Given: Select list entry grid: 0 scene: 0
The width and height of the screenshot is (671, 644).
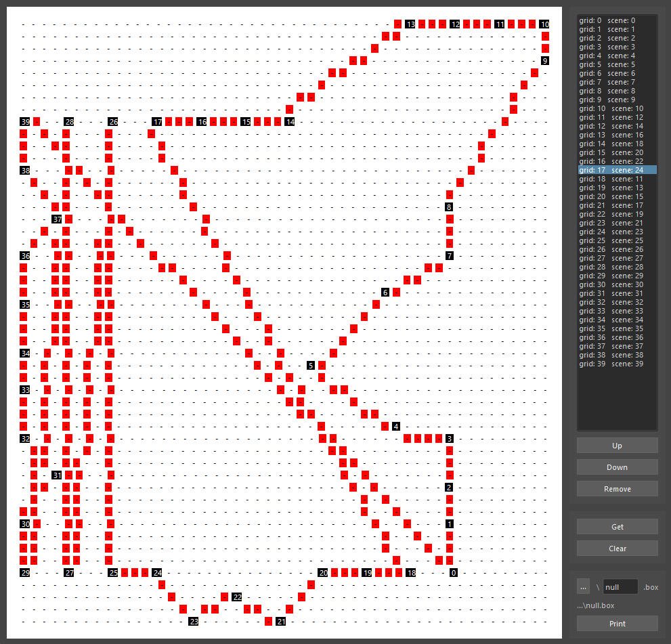Looking at the screenshot, I should [x=607, y=21].
